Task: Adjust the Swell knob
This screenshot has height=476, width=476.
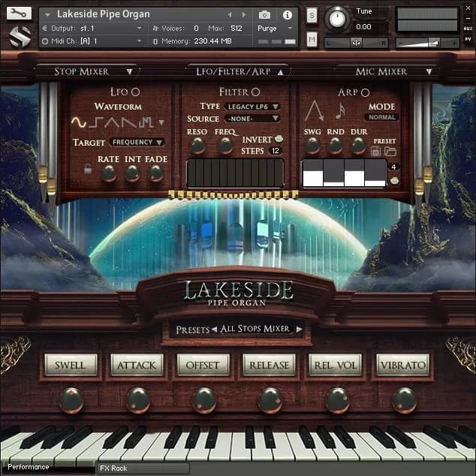Action: pos(71,401)
